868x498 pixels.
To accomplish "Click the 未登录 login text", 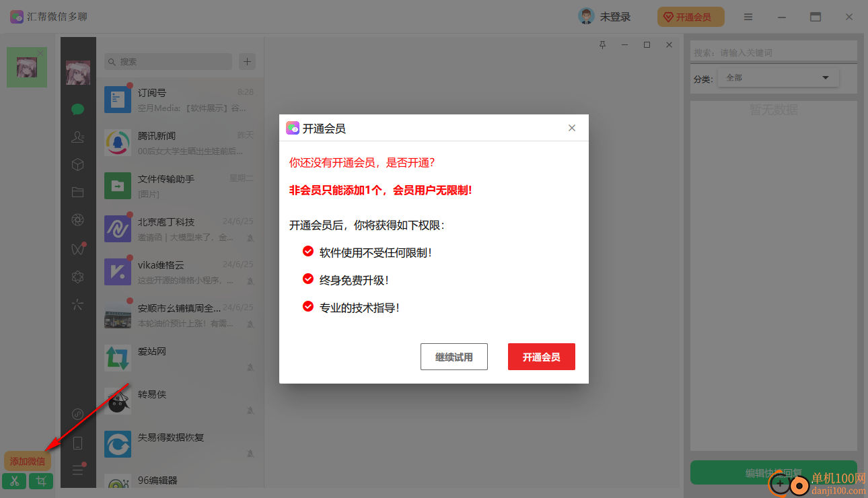I will 616,17.
